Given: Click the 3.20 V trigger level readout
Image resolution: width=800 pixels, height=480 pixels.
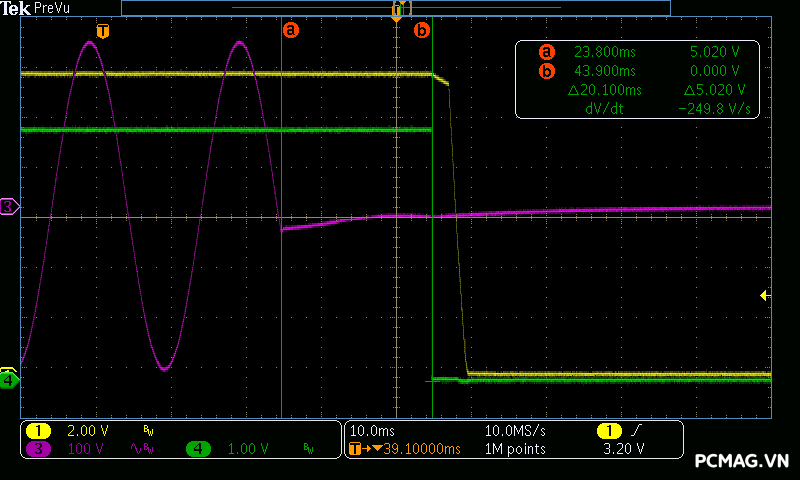Looking at the screenshot, I should pos(625,449).
